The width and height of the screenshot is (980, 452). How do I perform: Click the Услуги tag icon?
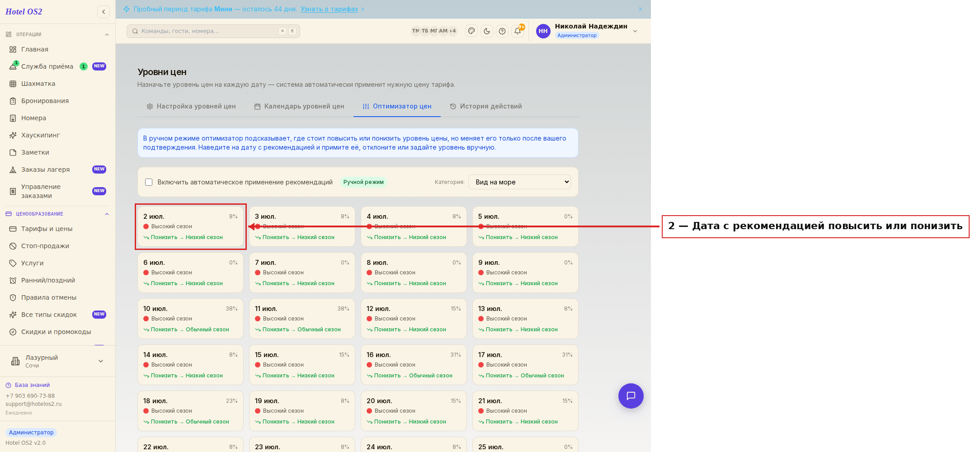(13, 263)
